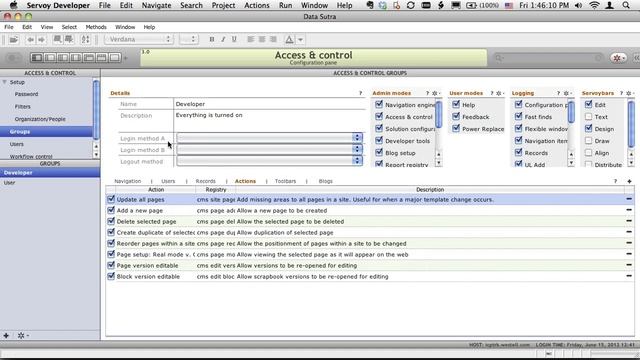Switch to the Records tab

(205, 181)
